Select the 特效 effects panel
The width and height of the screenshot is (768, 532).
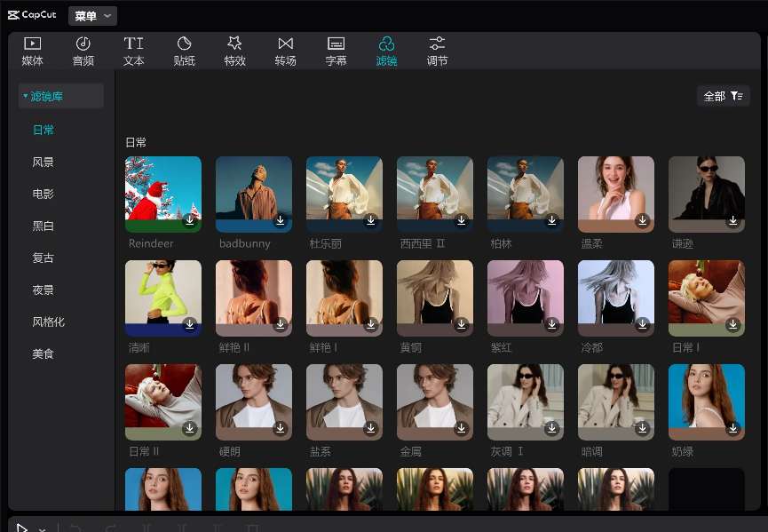(234, 52)
